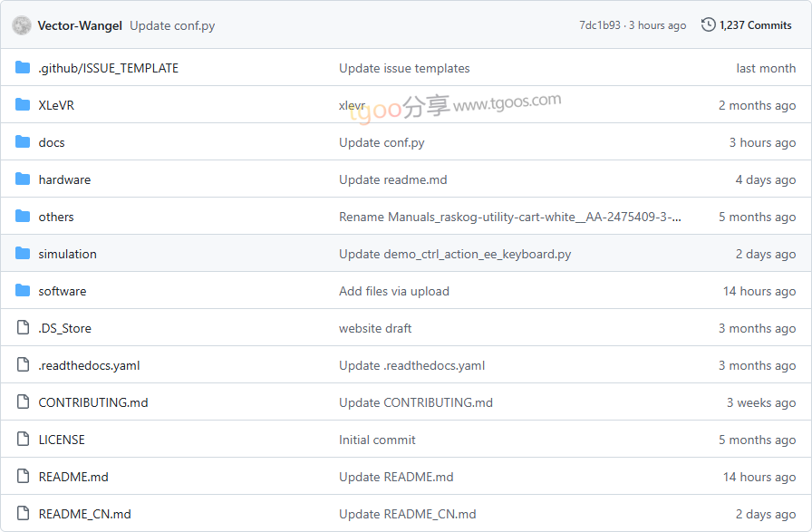Open the .github/ISSUE_TEMPLATE folder
The width and height of the screenshot is (812, 532).
108,68
